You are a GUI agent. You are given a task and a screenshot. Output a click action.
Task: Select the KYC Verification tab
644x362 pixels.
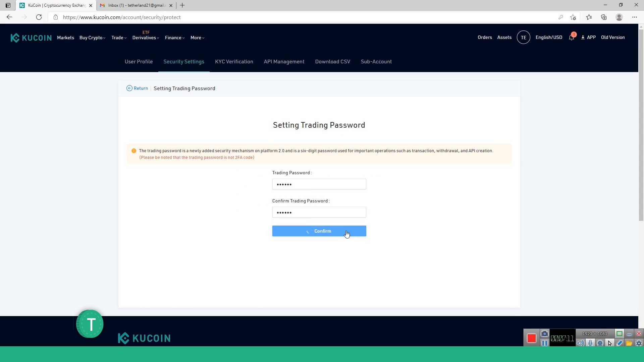pyautogui.click(x=234, y=61)
